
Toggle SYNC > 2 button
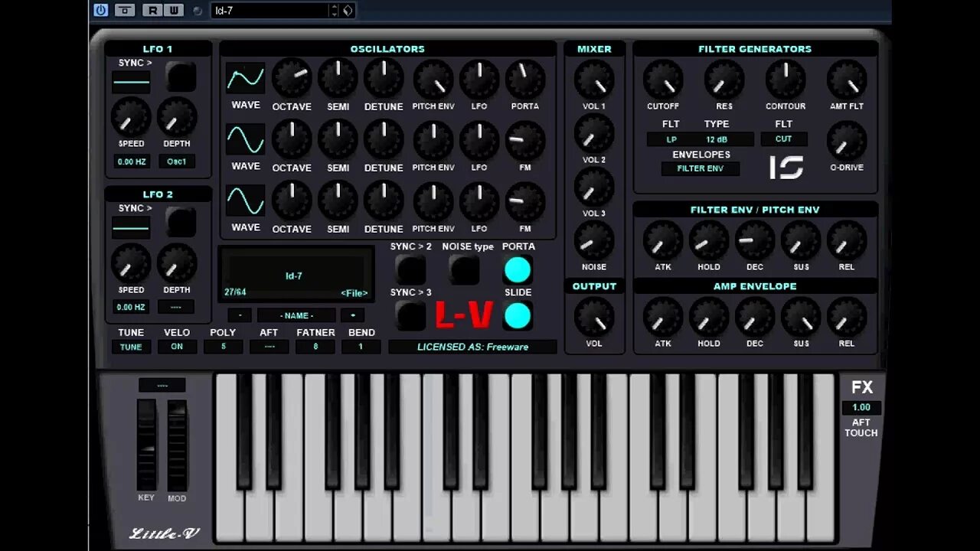point(410,269)
